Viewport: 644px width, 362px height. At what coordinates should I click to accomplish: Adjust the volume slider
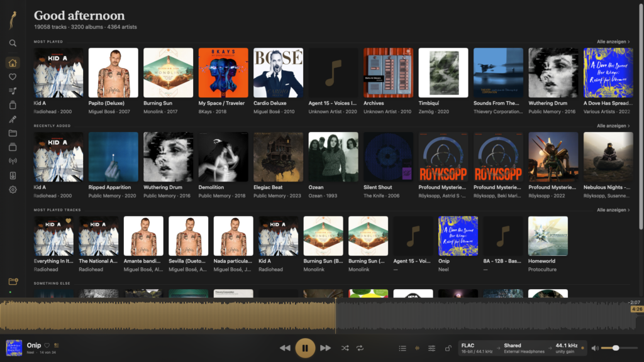[x=619, y=348]
